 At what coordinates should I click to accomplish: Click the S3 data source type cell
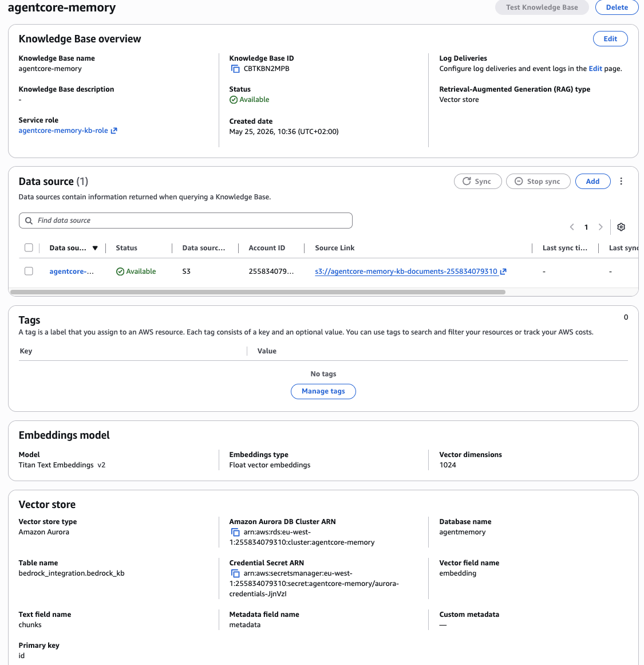pyautogui.click(x=187, y=271)
